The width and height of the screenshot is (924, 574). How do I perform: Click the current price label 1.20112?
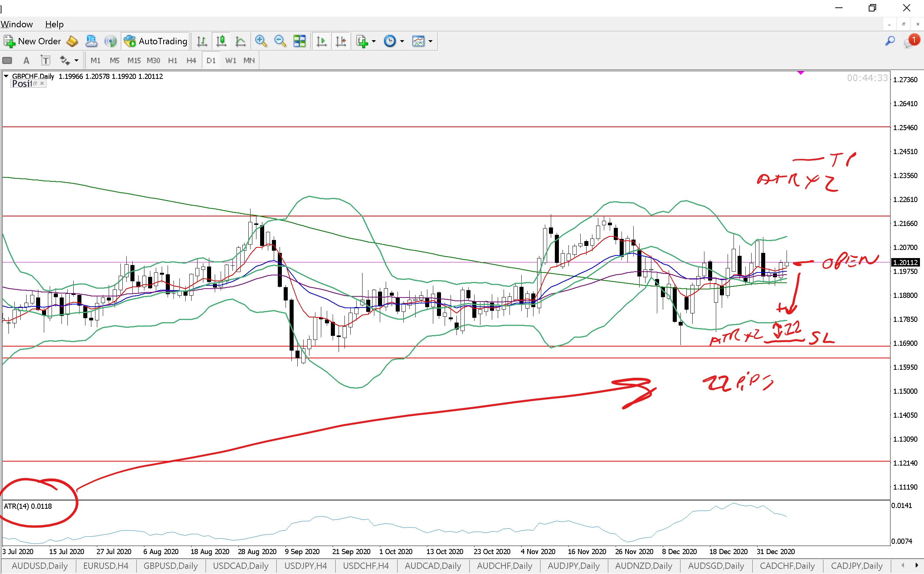pyautogui.click(x=906, y=262)
